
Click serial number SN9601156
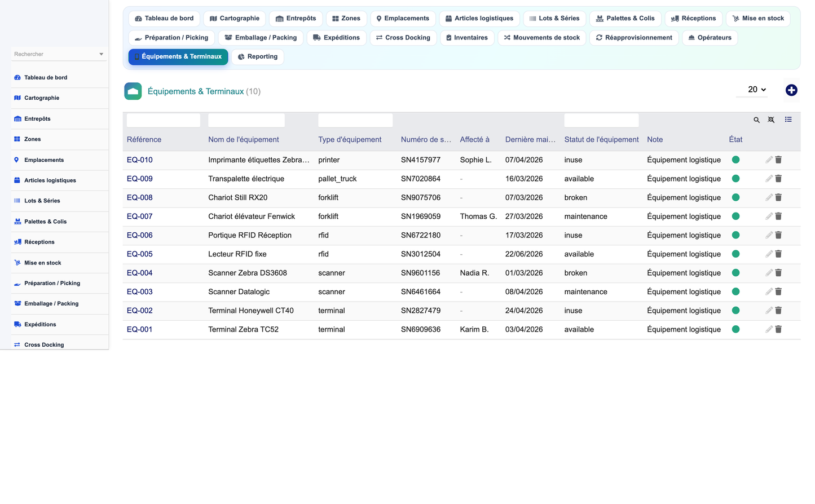(421, 273)
